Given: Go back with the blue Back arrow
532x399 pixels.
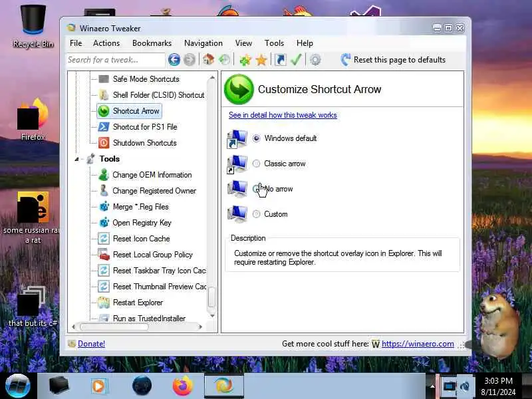Looking at the screenshot, I should (174, 60).
